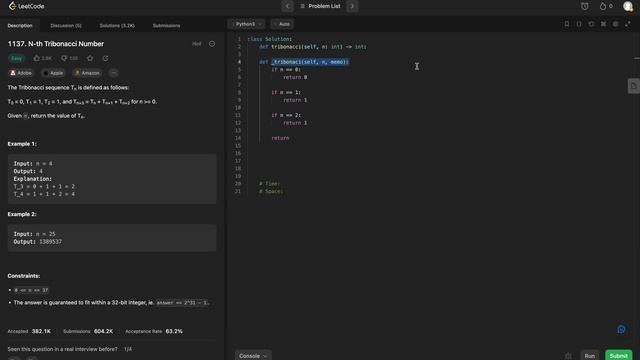Star the problem as favorite
The image size is (640, 360).
(x=90, y=58)
